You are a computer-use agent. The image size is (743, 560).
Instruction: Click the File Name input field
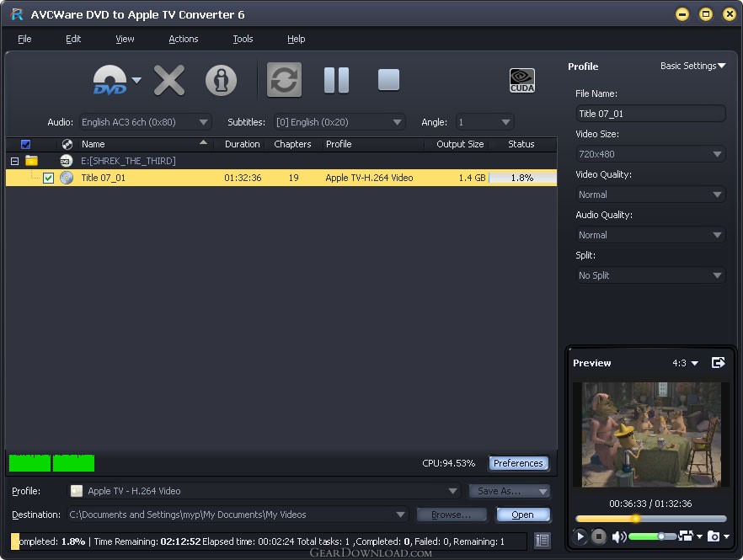click(650, 114)
